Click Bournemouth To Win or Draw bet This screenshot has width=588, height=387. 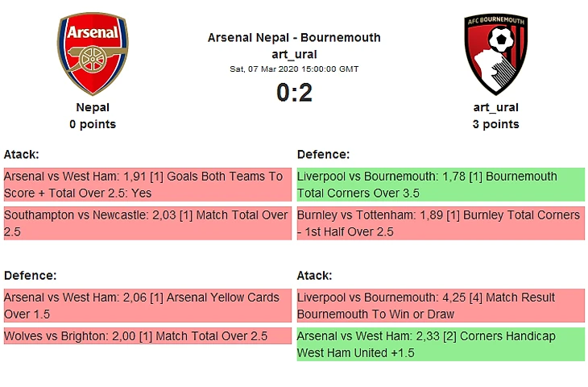pos(441,306)
